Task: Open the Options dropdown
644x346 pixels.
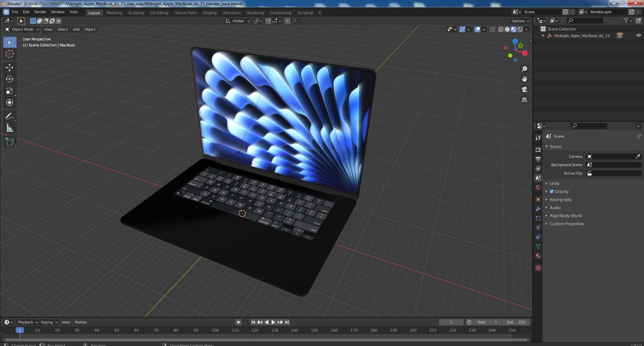Action: click(x=520, y=21)
